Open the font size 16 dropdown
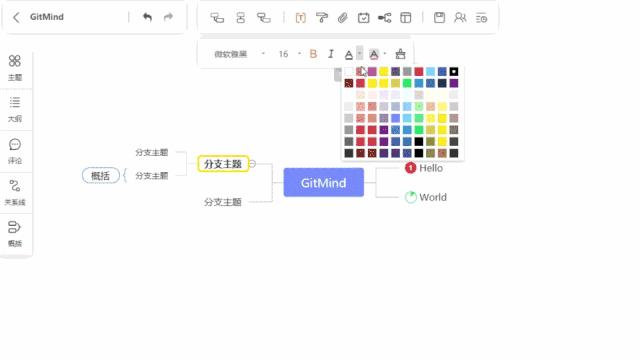The height and width of the screenshot is (360, 640). click(x=289, y=54)
